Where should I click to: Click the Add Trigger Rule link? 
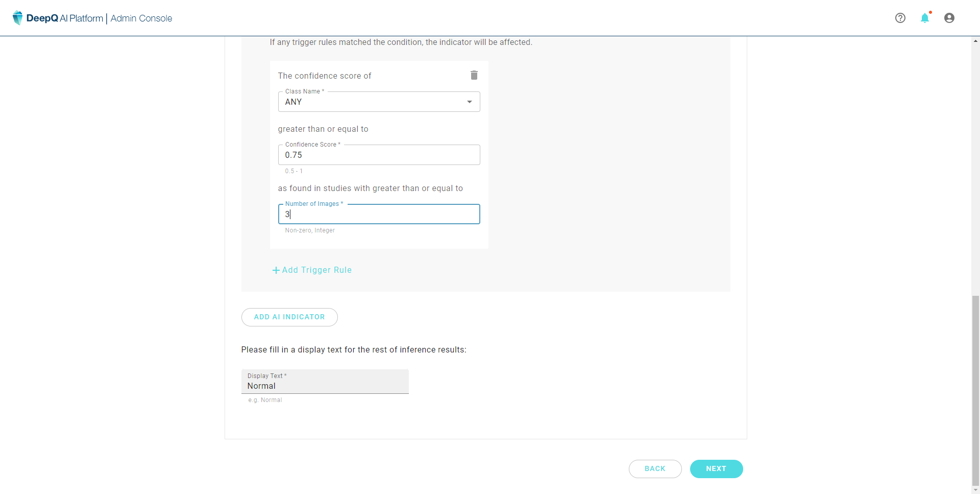(316, 270)
